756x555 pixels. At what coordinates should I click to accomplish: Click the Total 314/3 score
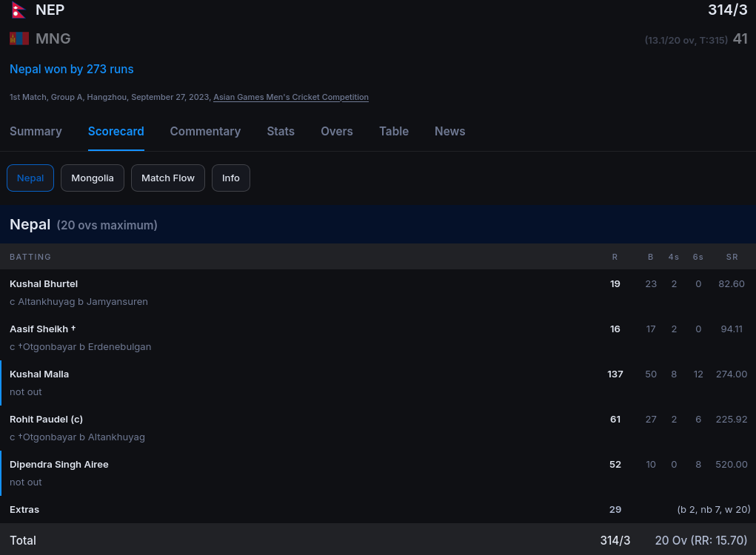click(615, 540)
